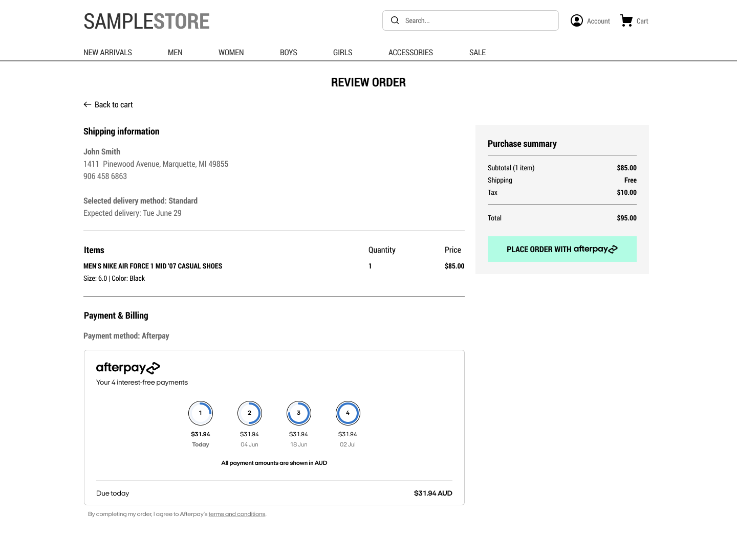Viewport: 737px width, 560px height.
Task: Open the Account profile icon
Action: [x=577, y=20]
